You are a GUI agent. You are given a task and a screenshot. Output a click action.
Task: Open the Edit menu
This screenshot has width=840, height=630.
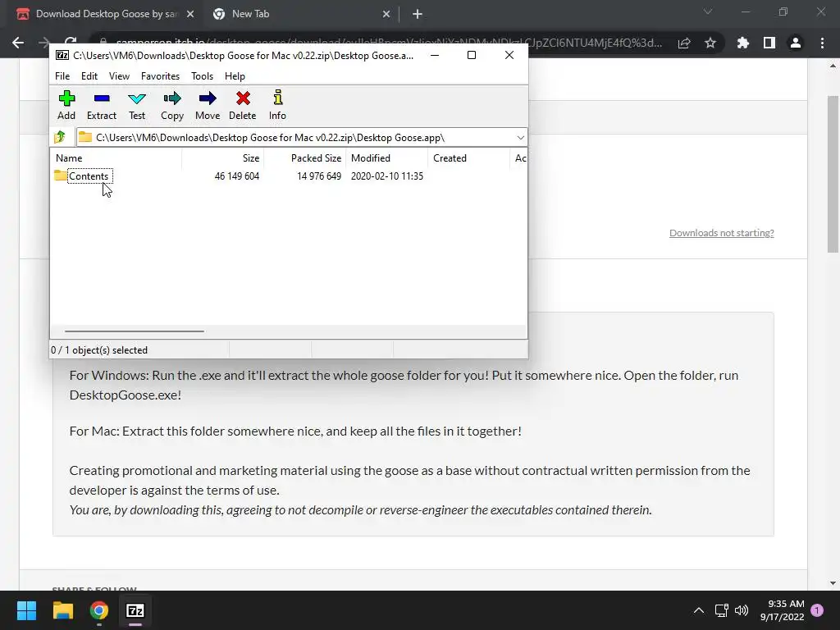(89, 76)
